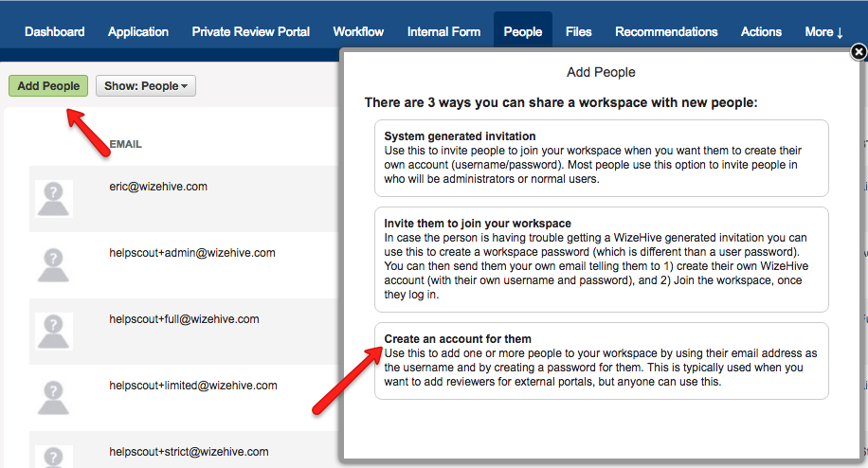868x468 pixels.
Task: Open the Show: People dropdown
Action: (x=146, y=86)
